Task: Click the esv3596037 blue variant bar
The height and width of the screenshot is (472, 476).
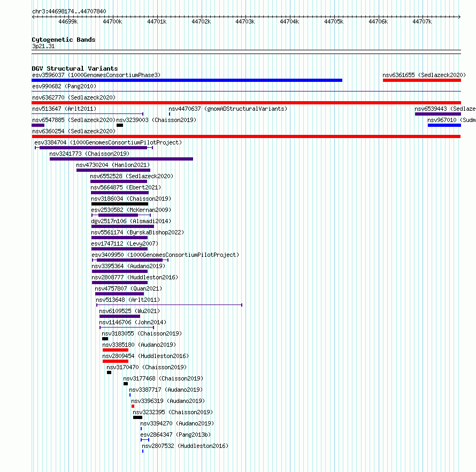Action: tap(187, 80)
